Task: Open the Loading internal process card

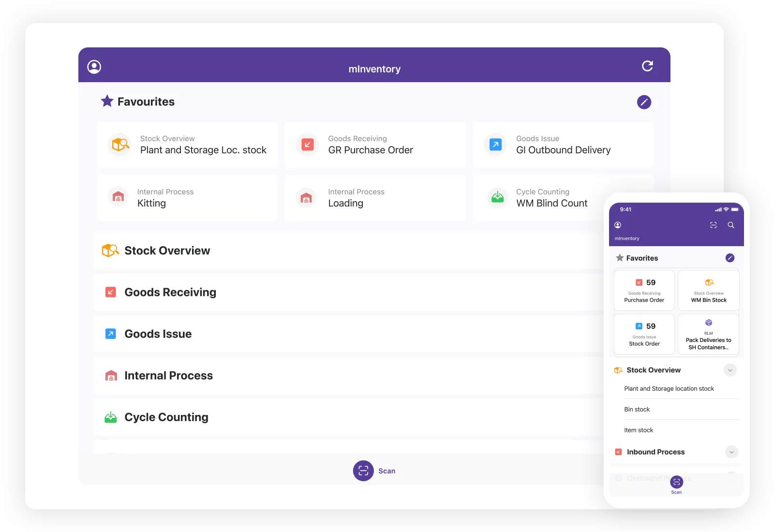Action: pos(375,198)
